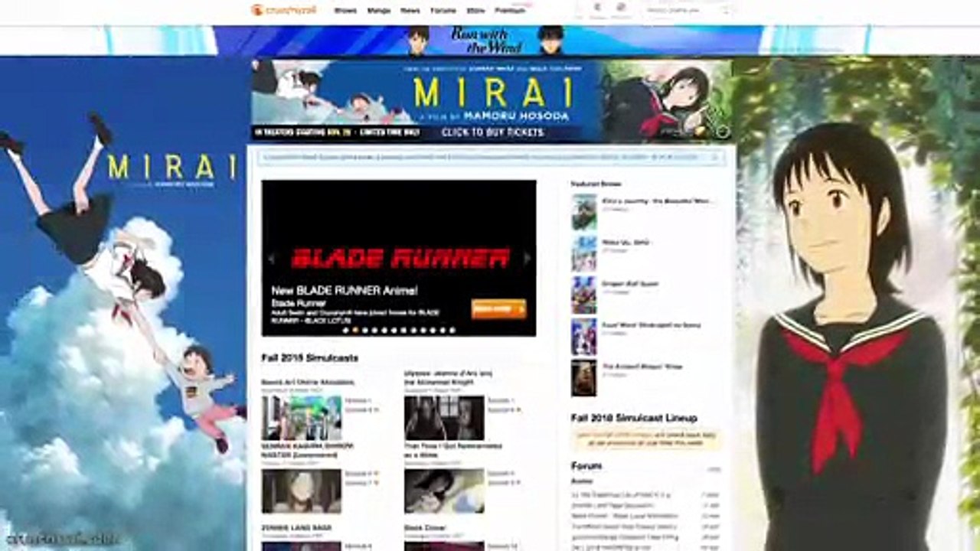Open the Shows menu
The width and height of the screenshot is (980, 551).
(x=345, y=11)
